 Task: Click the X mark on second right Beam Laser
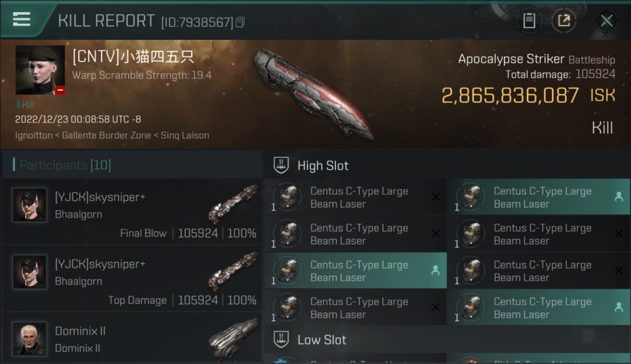[619, 233]
